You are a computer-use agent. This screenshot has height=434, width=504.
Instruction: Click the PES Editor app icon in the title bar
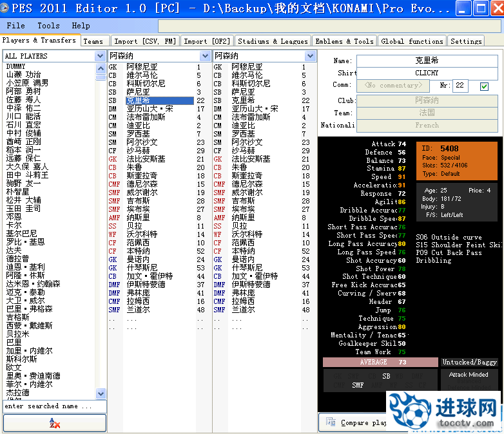click(4, 8)
